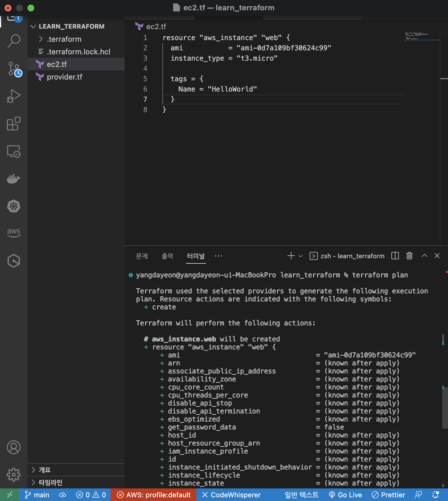Click the publish to cloud icon

click(63, 495)
